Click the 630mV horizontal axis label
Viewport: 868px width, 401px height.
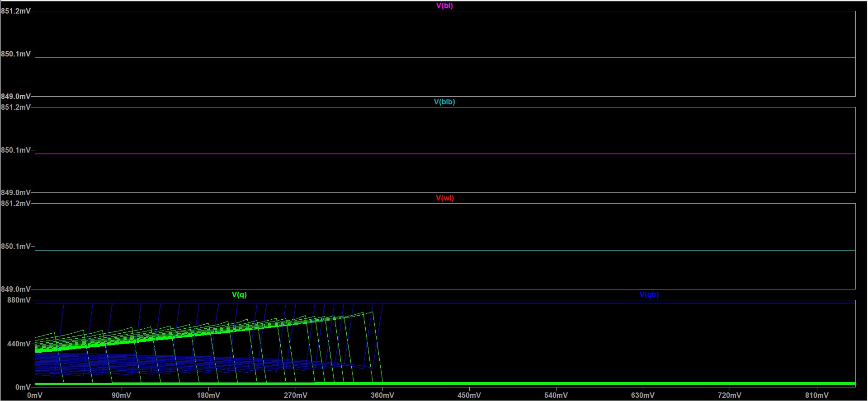click(643, 396)
